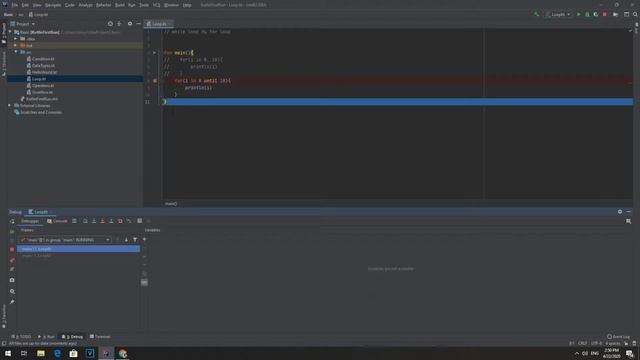640x360 pixels.
Task: Expand External Libraries node
Action: coord(10,105)
